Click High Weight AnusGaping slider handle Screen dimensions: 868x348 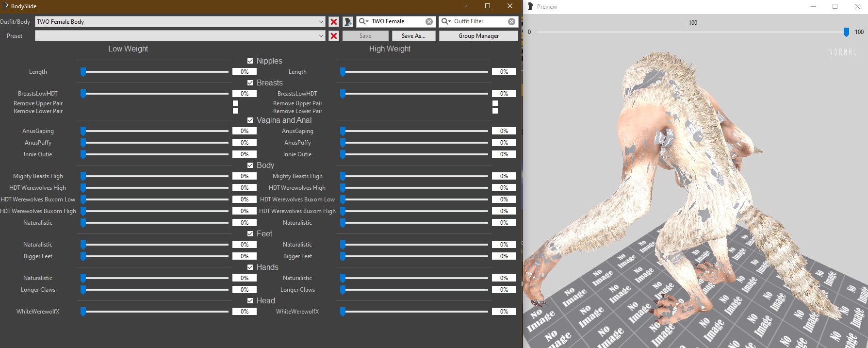pos(343,131)
